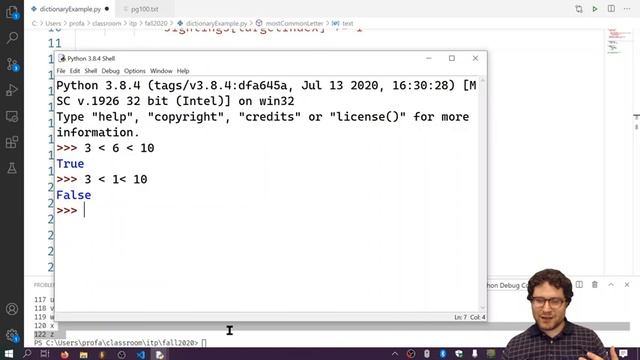Image resolution: width=640 pixels, height=360 pixels.
Task: Click the dictionaryExample.py breadcrumb
Action: [x=216, y=24]
